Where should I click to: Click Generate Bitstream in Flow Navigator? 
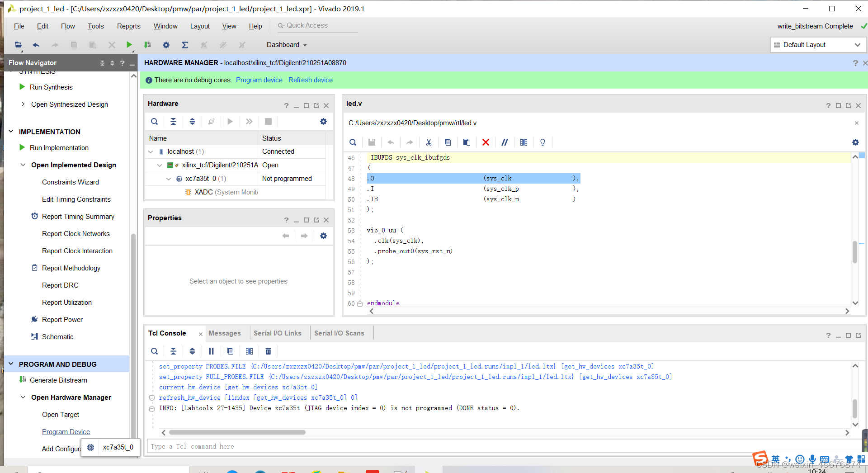click(58, 380)
